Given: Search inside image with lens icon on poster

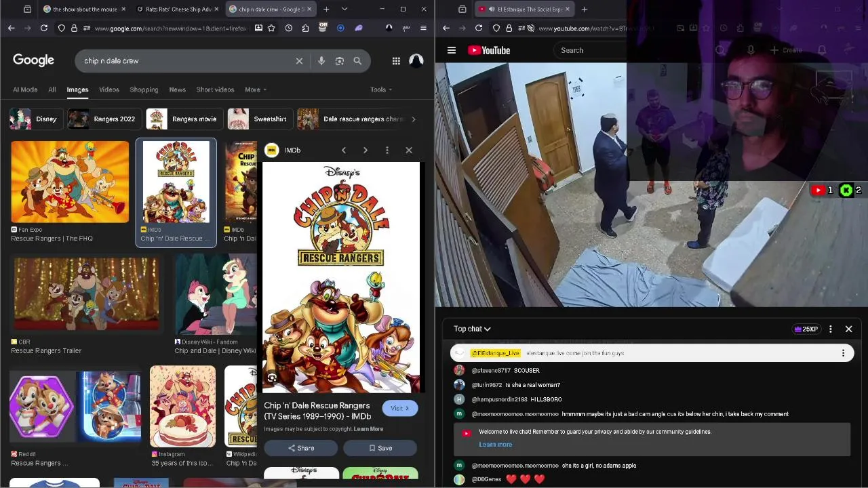Looking at the screenshot, I should coord(272,378).
